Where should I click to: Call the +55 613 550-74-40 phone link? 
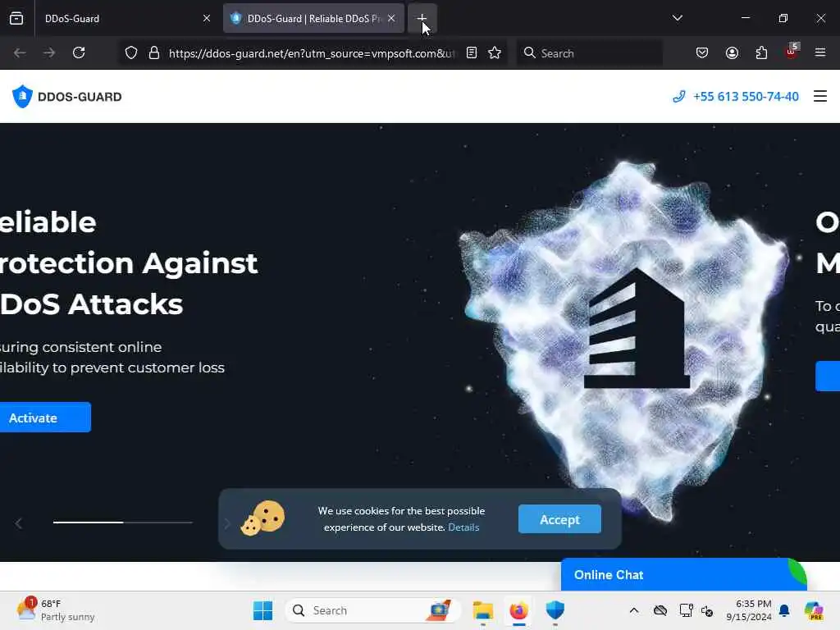click(x=736, y=97)
